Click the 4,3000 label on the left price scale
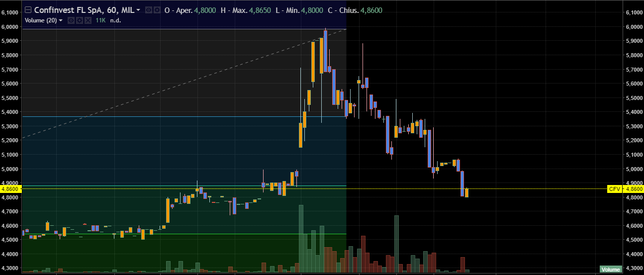 (x=10, y=269)
